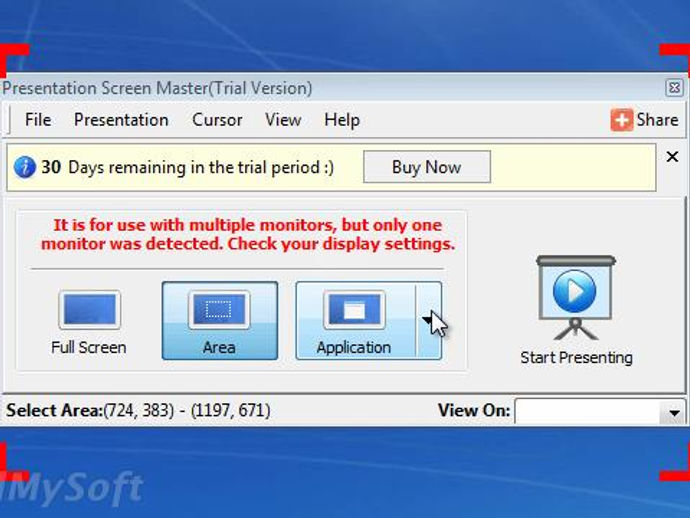Select Application presentation mode

(x=356, y=321)
